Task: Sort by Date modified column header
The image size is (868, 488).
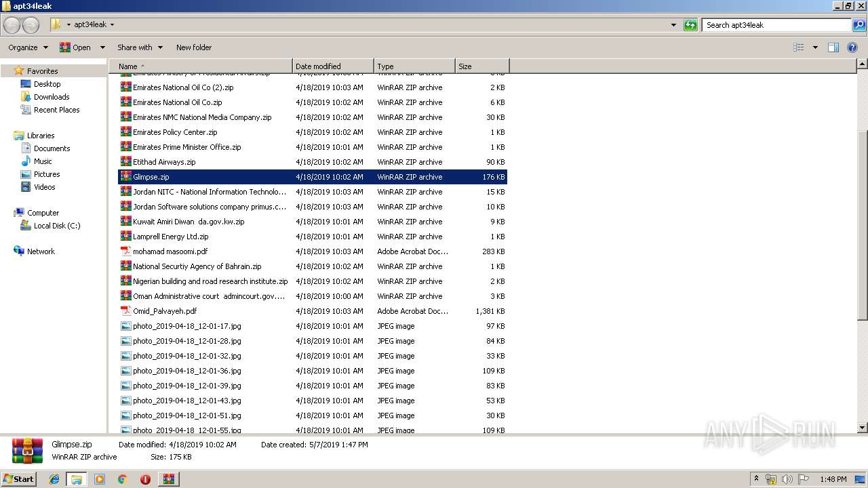Action: [x=333, y=66]
